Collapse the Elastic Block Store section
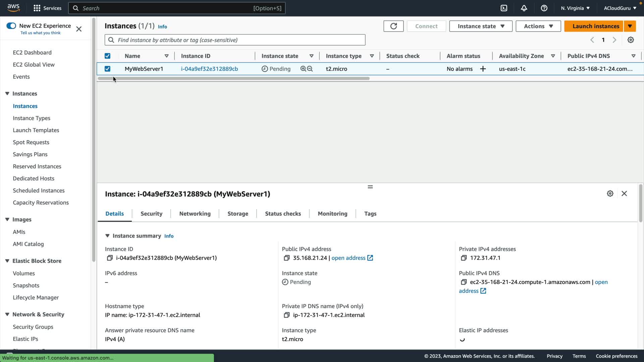This screenshot has width=644, height=362. [7, 261]
